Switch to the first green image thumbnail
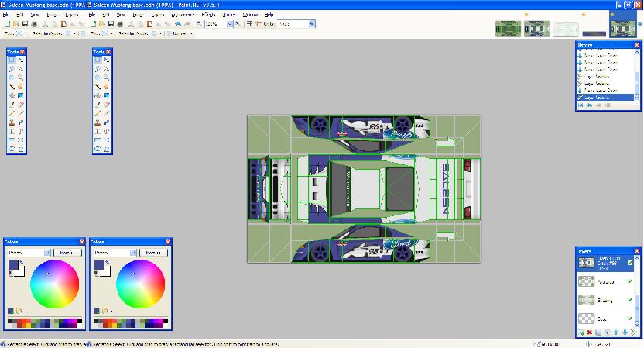This screenshot has width=644, height=348. (x=508, y=29)
